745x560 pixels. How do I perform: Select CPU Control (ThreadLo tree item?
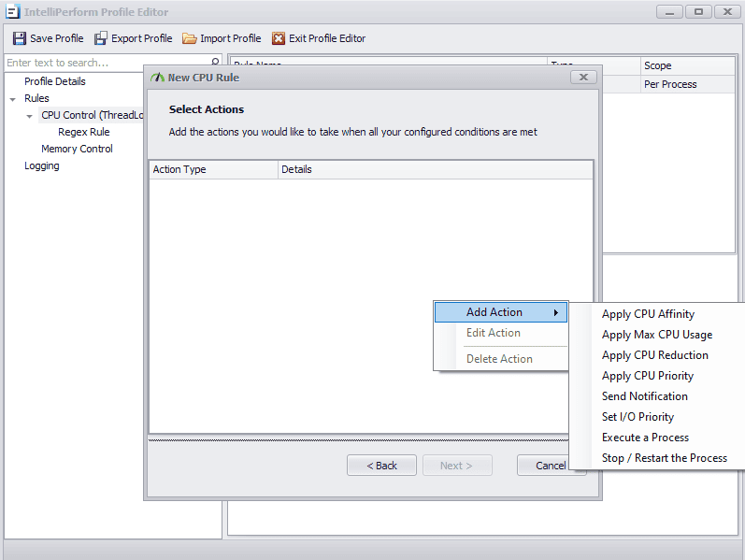point(93,115)
